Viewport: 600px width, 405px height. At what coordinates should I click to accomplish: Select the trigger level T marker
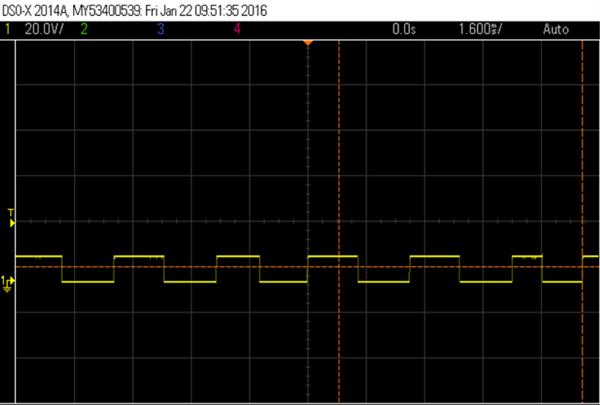coord(11,218)
